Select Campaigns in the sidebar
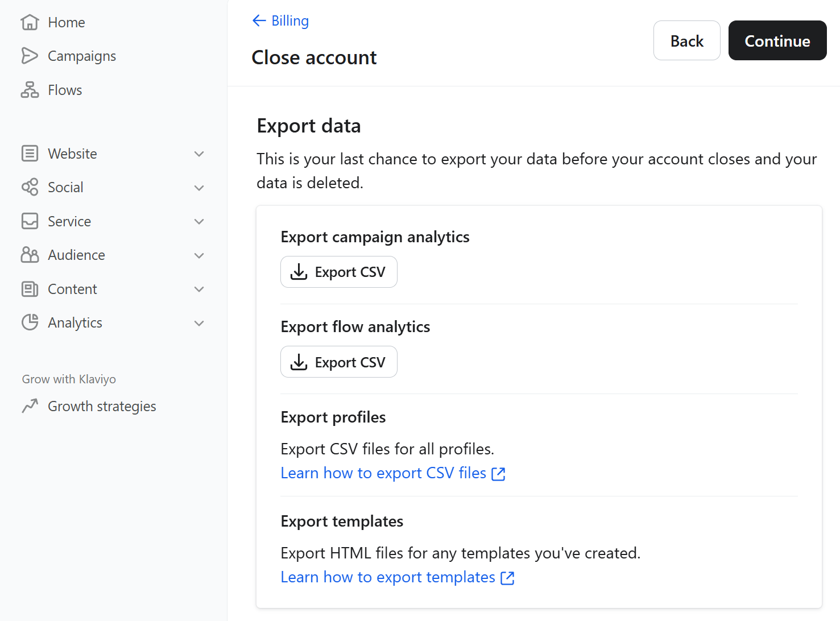The image size is (840, 621). point(81,55)
